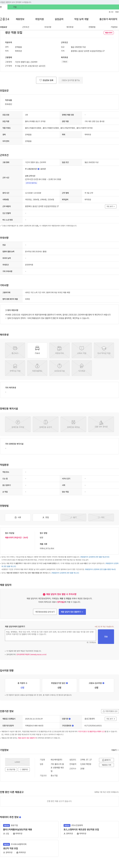The width and height of the screenshot is (119, 868).
Task: Click the 교육비 지원 welfare icon
Action: (x=82, y=350)
